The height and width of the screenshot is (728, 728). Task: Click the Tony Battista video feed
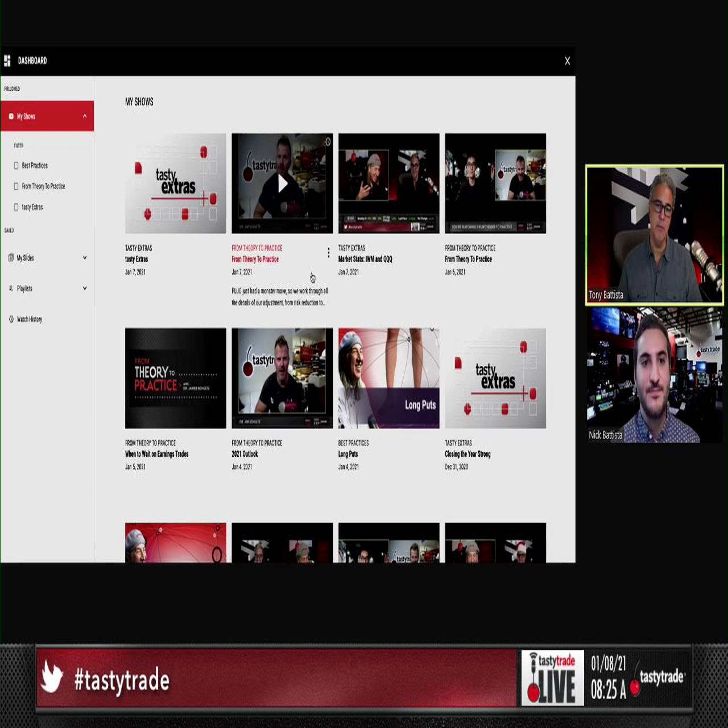654,235
